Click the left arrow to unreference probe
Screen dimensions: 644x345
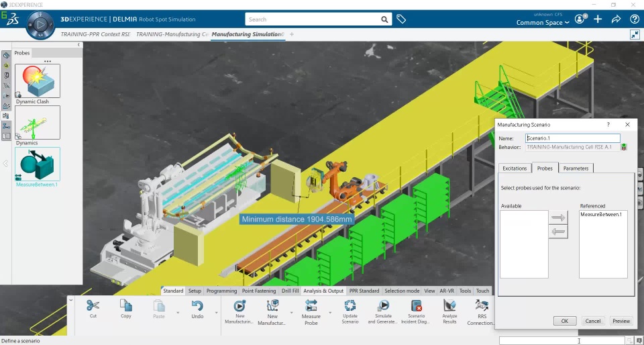[559, 232]
